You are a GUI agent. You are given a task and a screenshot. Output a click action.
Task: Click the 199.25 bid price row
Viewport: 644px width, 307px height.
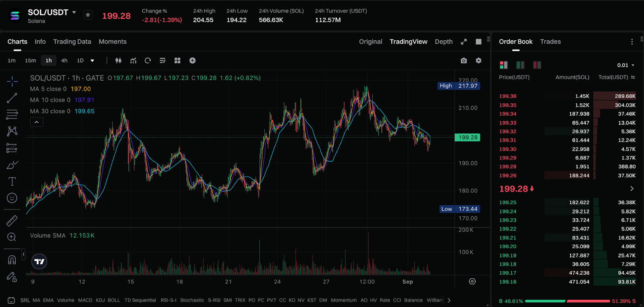tap(567, 202)
